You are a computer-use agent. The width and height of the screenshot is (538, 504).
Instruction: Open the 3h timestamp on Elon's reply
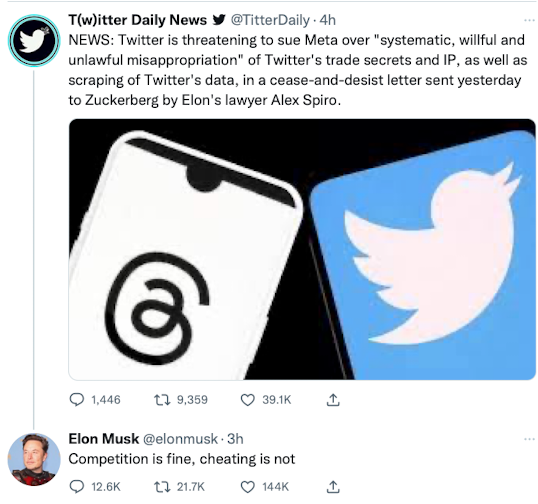[x=235, y=439]
